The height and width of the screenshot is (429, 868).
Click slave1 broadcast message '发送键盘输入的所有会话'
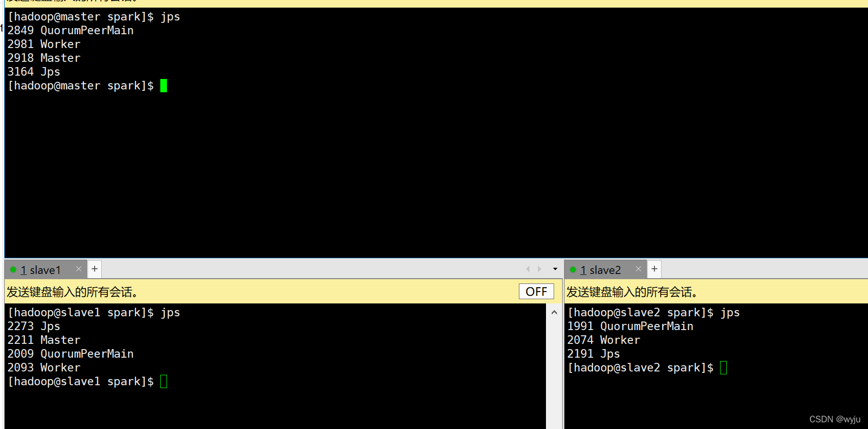tap(72, 292)
